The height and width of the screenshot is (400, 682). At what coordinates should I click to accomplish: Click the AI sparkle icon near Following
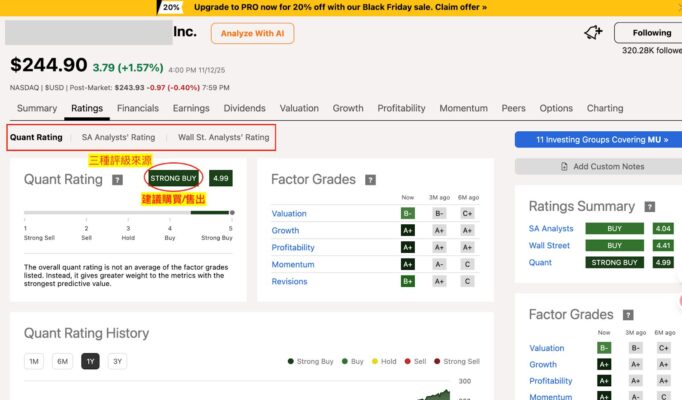593,32
